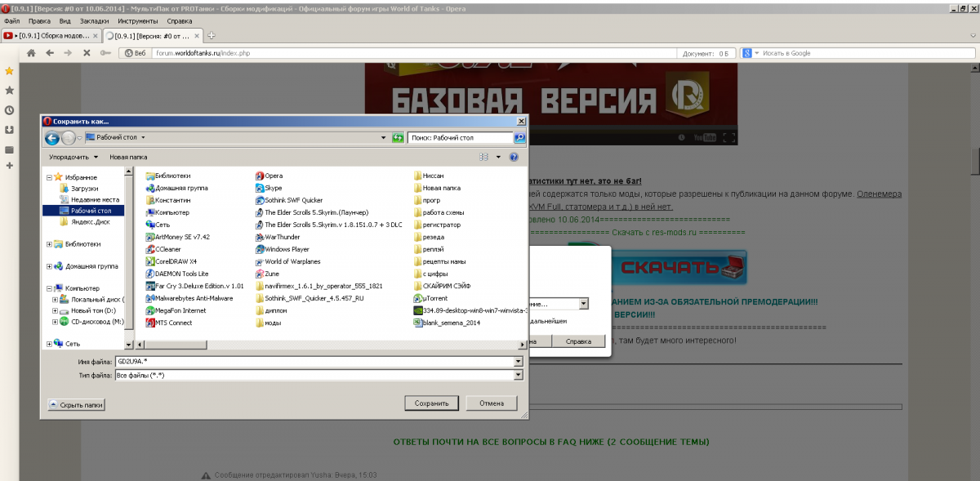
Task: Select Sothink SWF Quicker shortcut
Action: pos(289,200)
